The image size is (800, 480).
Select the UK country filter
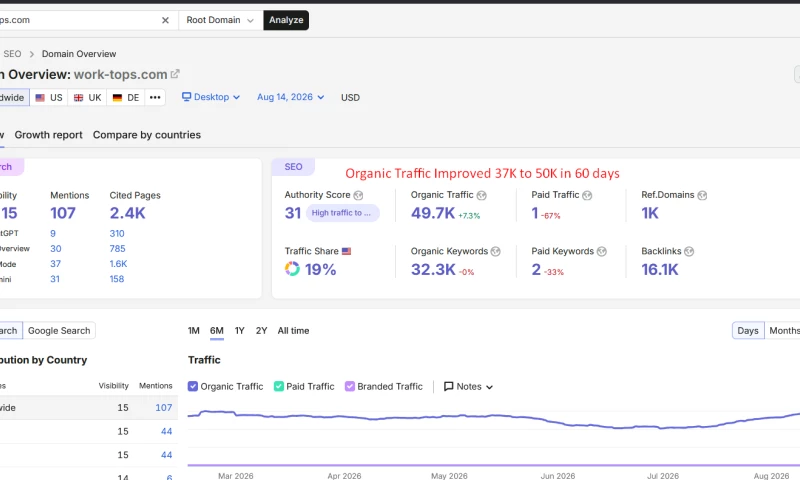coord(87,97)
